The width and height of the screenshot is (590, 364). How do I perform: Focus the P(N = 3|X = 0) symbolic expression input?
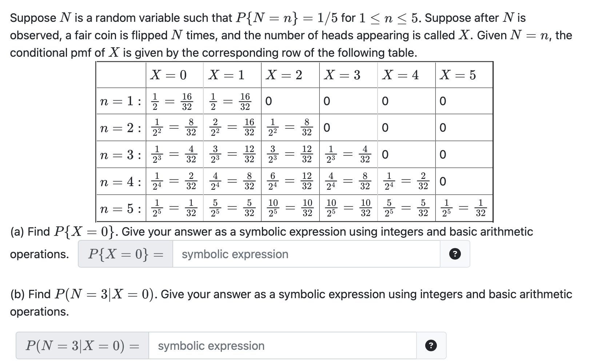[x=282, y=345]
